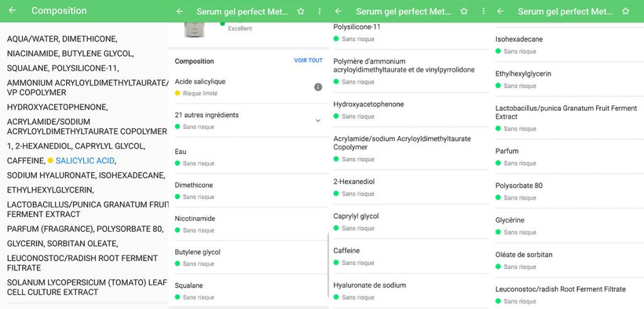
Task: Click the VOIR TOUT link
Action: [x=308, y=60]
